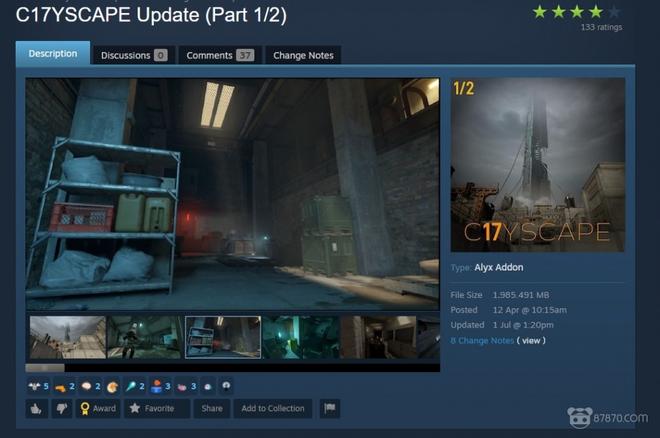Screen dimensions: 660x438
Task: Click the brain award badge
Action: coord(90,386)
